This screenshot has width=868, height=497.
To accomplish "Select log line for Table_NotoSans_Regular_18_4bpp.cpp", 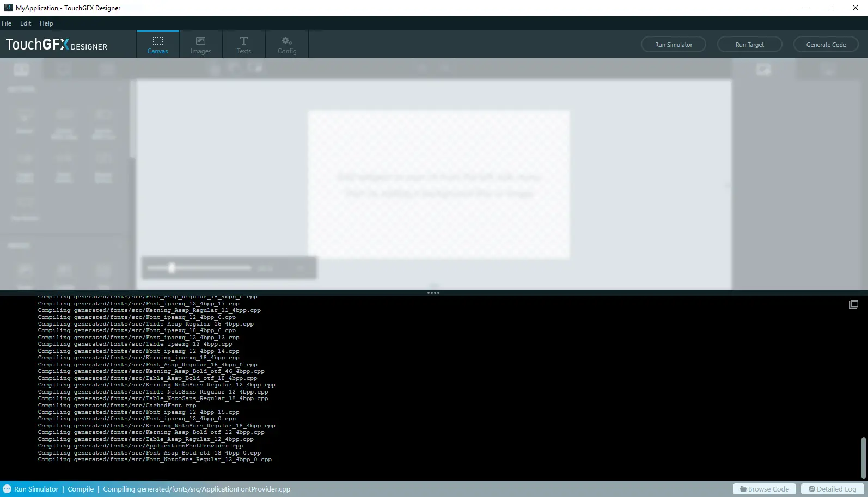I will [x=153, y=398].
